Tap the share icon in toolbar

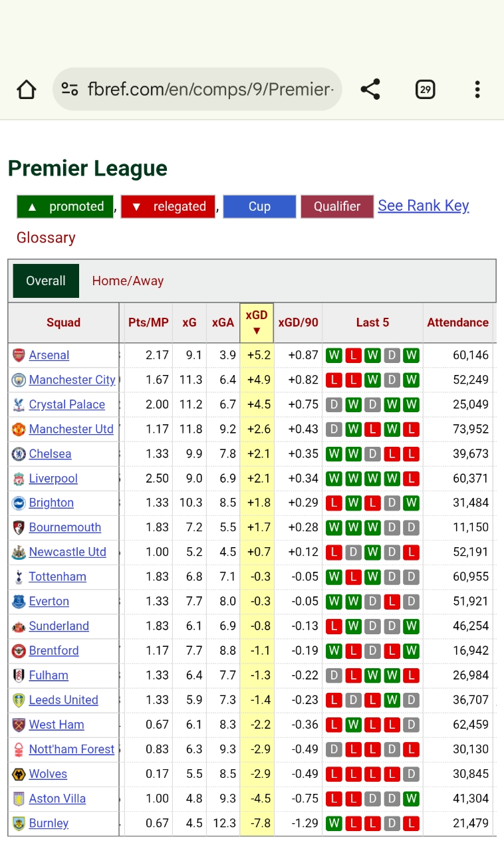tap(370, 89)
